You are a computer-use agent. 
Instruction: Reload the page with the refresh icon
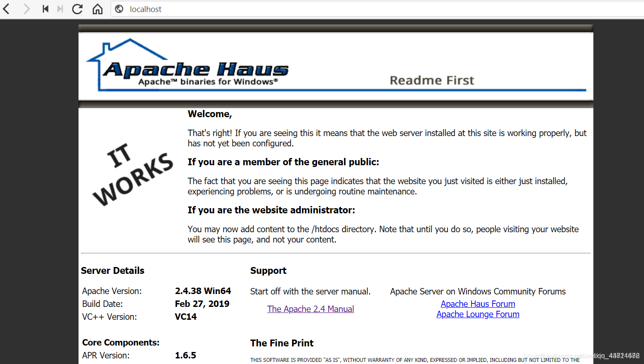tap(77, 9)
